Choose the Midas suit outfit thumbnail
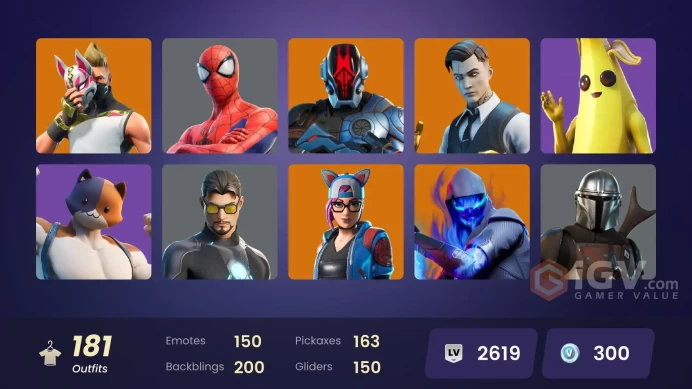692x389 pixels. pos(472,96)
